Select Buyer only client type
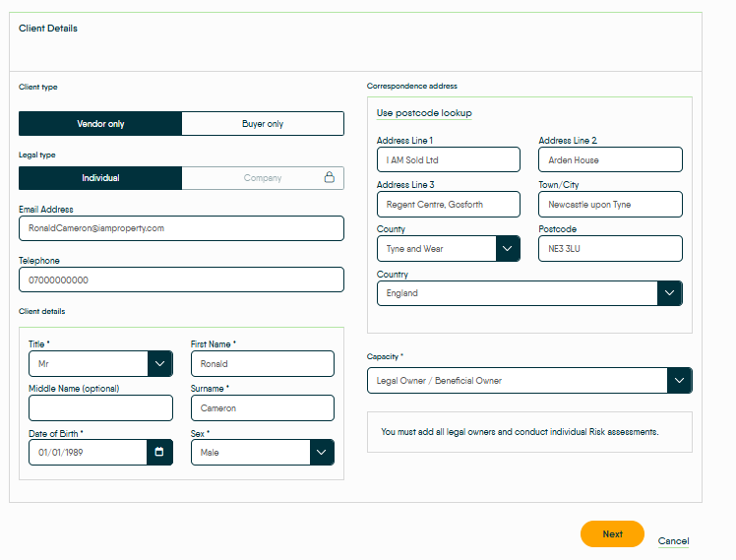Viewport: 736px width, 560px height. [x=263, y=123]
